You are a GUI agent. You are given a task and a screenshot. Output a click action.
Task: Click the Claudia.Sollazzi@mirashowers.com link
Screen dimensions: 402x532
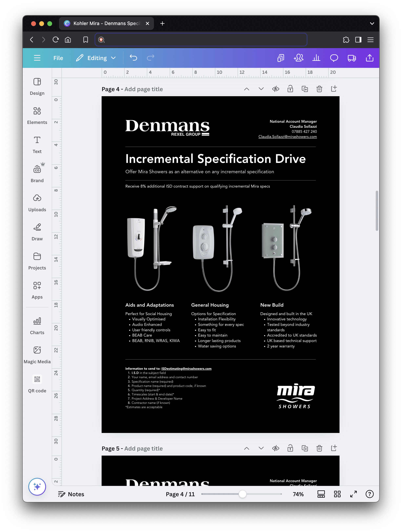(x=287, y=136)
